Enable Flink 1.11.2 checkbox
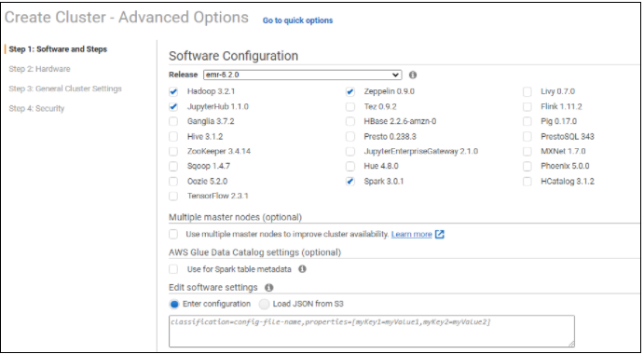Screen dimensions: 644x354 click(x=527, y=107)
